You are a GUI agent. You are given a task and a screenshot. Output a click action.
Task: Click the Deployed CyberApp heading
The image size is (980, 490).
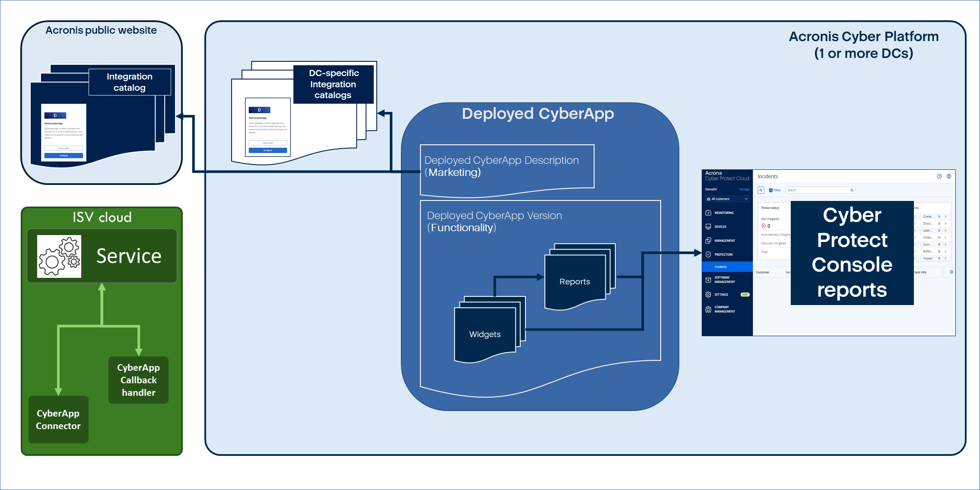click(x=538, y=114)
